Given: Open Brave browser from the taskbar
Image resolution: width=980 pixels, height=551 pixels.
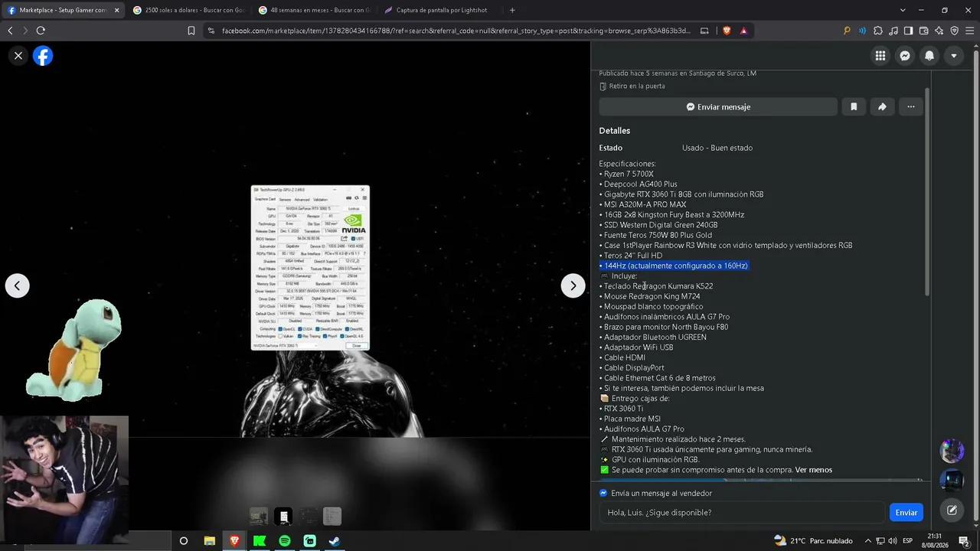Looking at the screenshot, I should click(234, 541).
